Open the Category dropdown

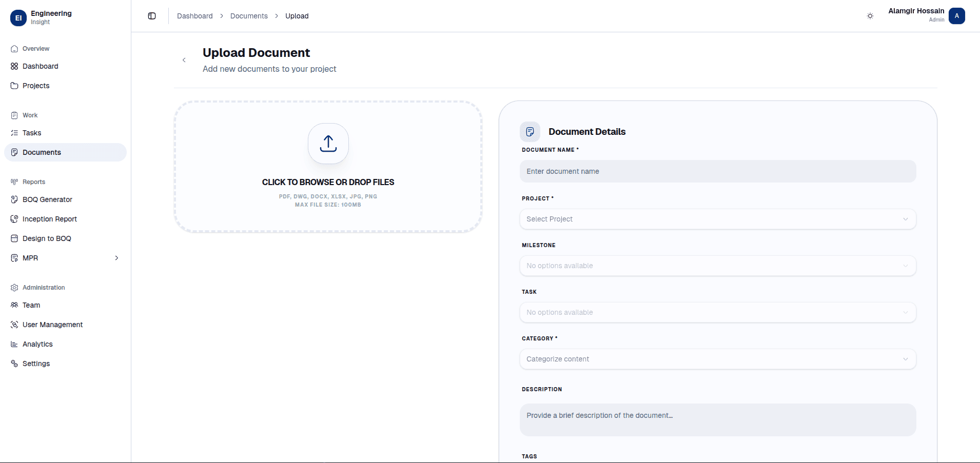717,359
